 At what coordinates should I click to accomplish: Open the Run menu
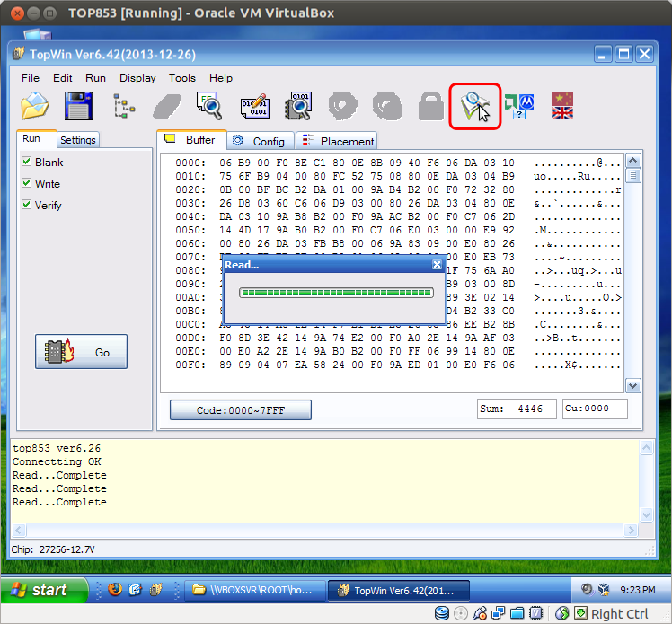tap(95, 78)
